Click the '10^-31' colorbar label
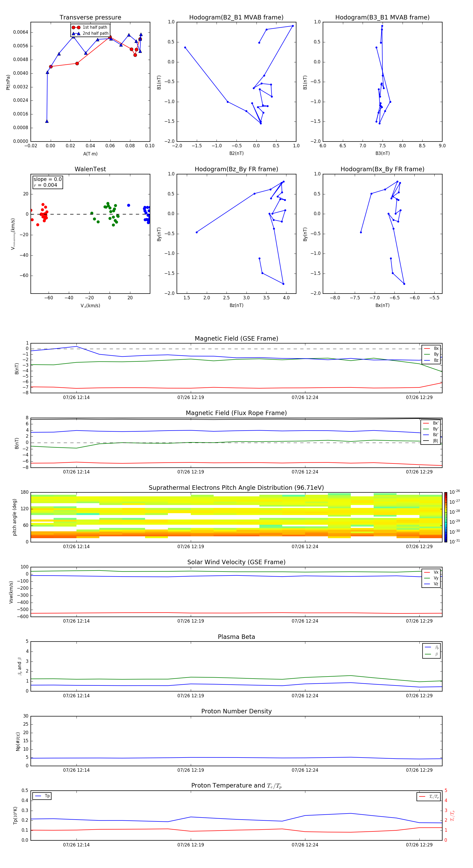Image resolution: width=473 pixels, height=868 pixels. point(455,542)
